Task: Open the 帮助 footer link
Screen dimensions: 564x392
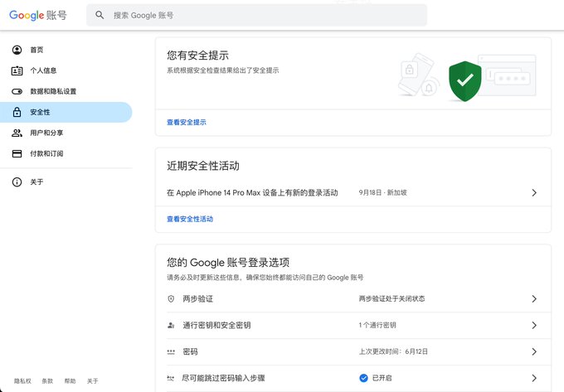Action: [70, 381]
